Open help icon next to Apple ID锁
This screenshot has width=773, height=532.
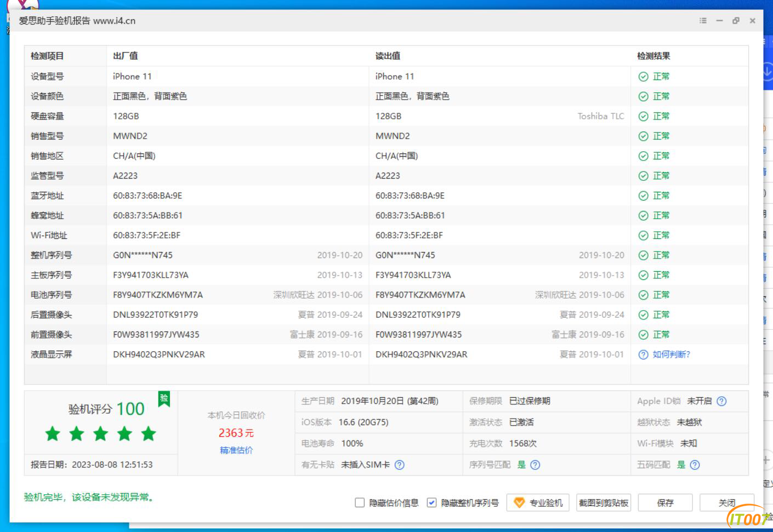point(722,401)
